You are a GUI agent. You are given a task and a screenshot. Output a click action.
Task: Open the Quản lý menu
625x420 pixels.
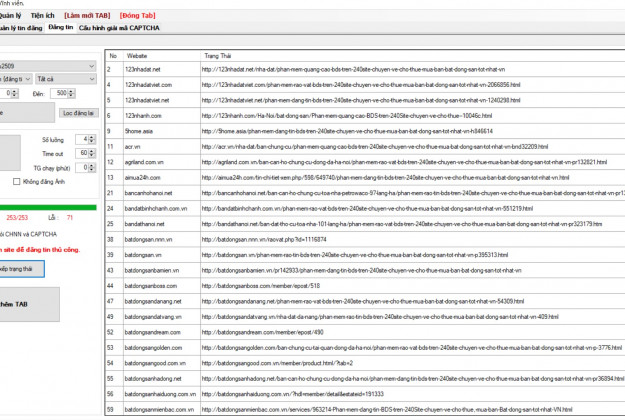[x=10, y=16]
